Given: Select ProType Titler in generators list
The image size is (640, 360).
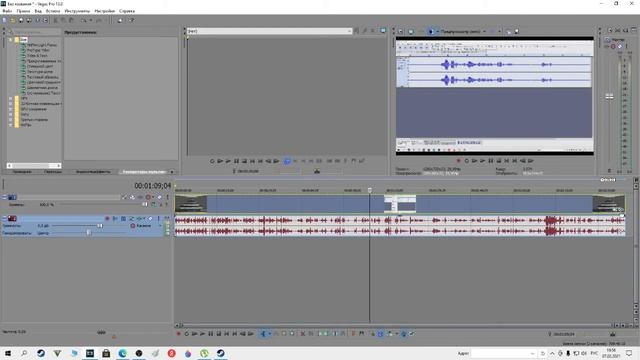Looking at the screenshot, I should tap(38, 50).
